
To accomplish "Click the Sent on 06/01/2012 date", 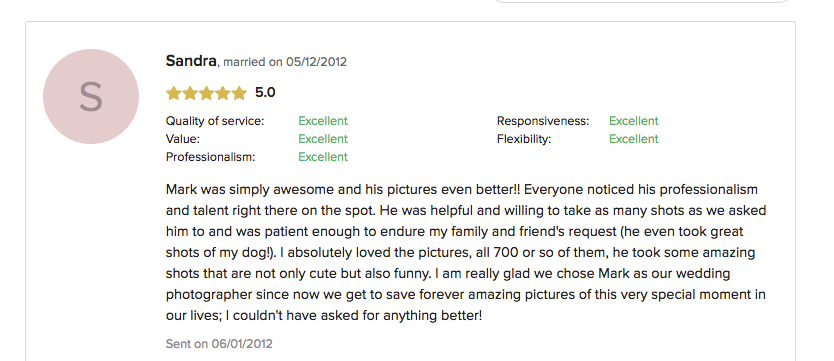I will click(219, 344).
